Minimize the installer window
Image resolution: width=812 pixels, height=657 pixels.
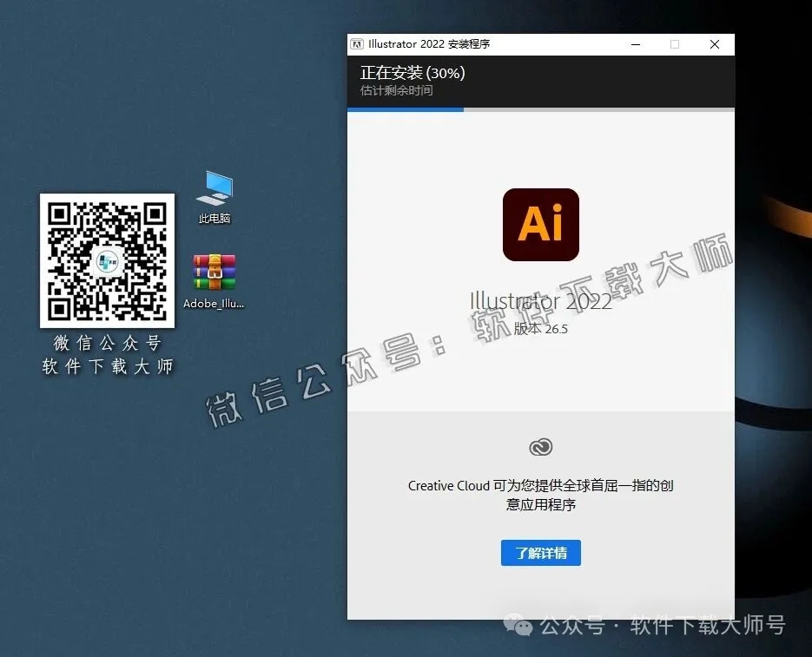pyautogui.click(x=635, y=43)
